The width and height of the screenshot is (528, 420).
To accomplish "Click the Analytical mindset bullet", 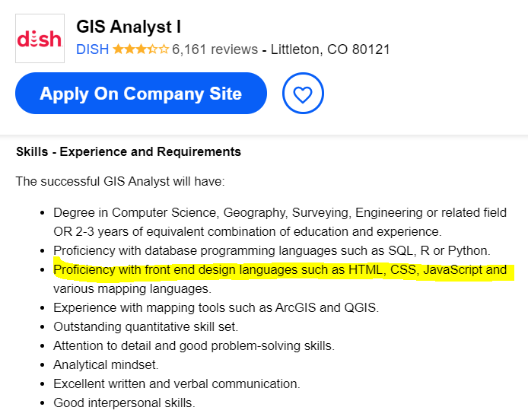I will (x=106, y=364).
